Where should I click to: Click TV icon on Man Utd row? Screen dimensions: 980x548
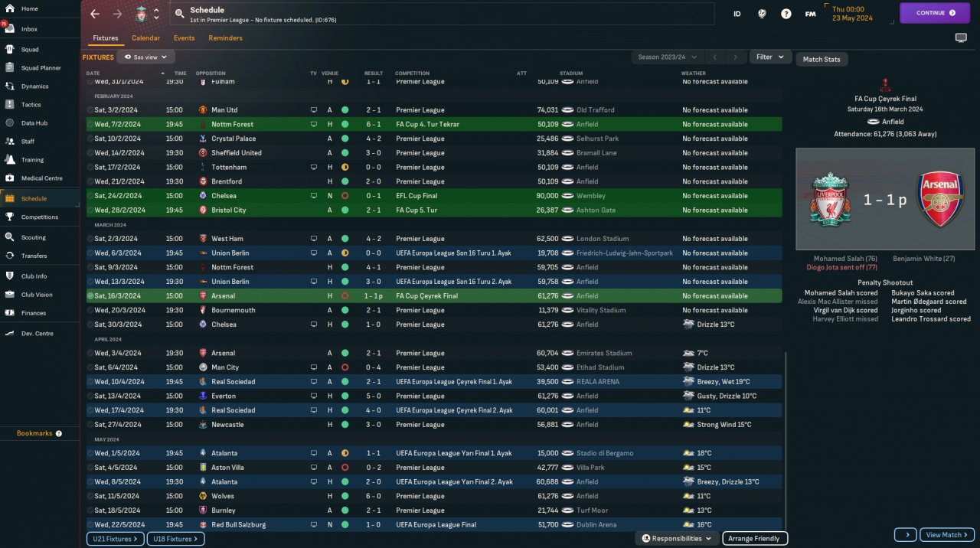click(x=313, y=110)
